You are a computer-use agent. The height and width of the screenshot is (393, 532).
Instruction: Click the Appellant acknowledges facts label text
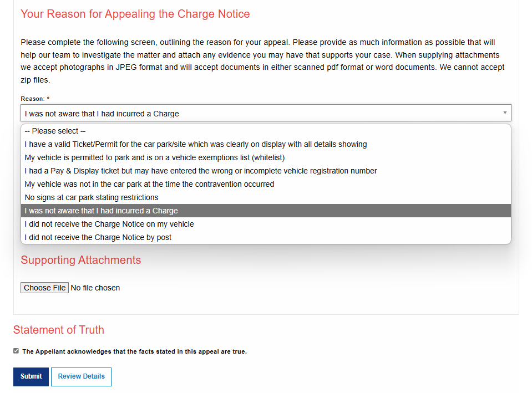[x=134, y=351]
